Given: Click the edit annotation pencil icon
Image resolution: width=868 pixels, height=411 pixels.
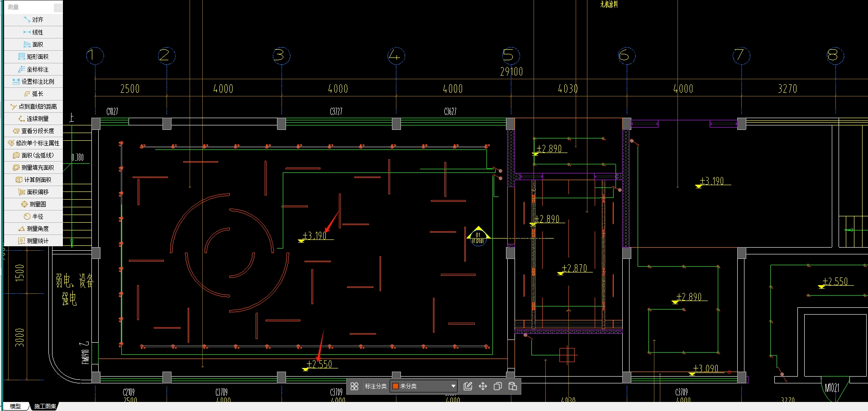Looking at the screenshot, I should tap(468, 386).
